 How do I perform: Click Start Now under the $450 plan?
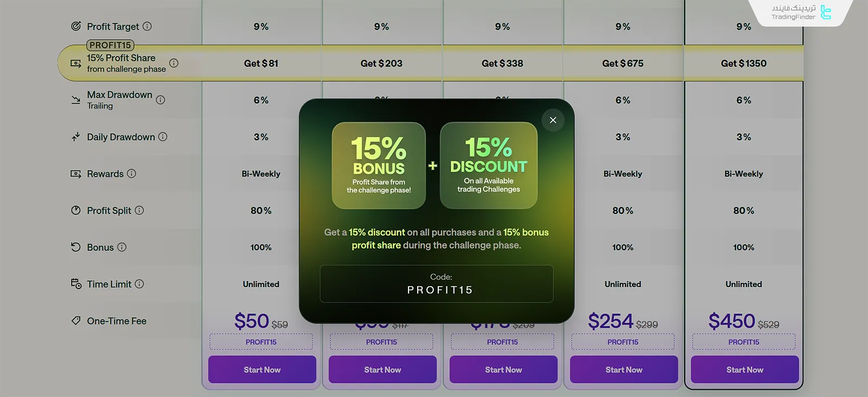[x=744, y=369]
